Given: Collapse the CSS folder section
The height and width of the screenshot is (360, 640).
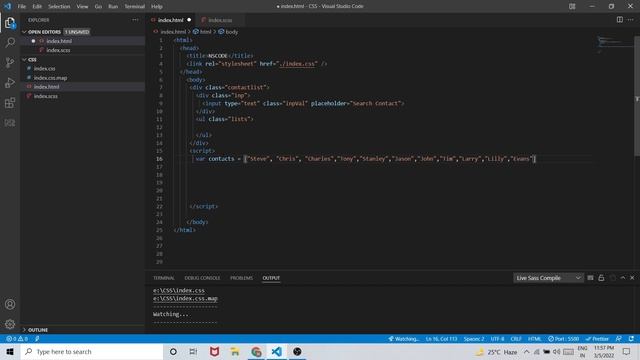Looking at the screenshot, I should point(32,60).
